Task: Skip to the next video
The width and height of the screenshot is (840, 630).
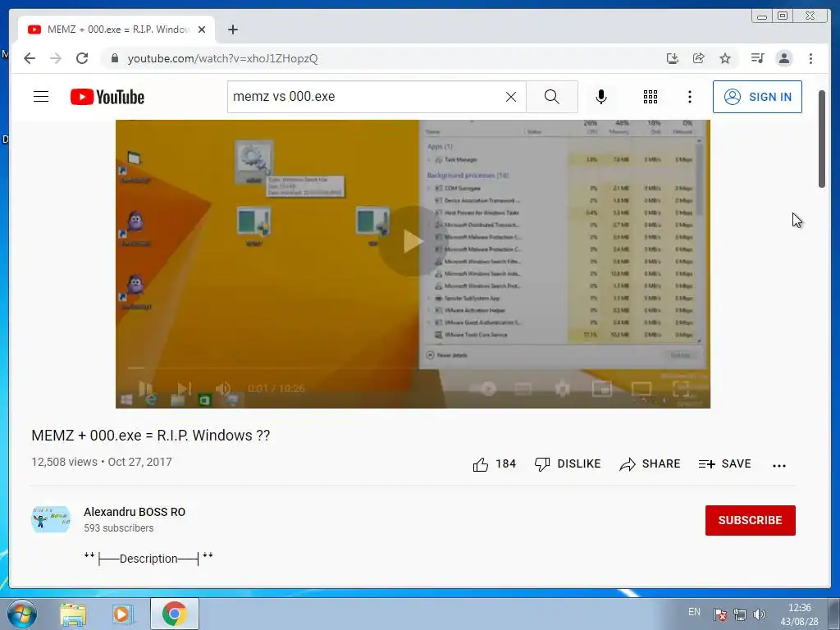Action: (185, 388)
